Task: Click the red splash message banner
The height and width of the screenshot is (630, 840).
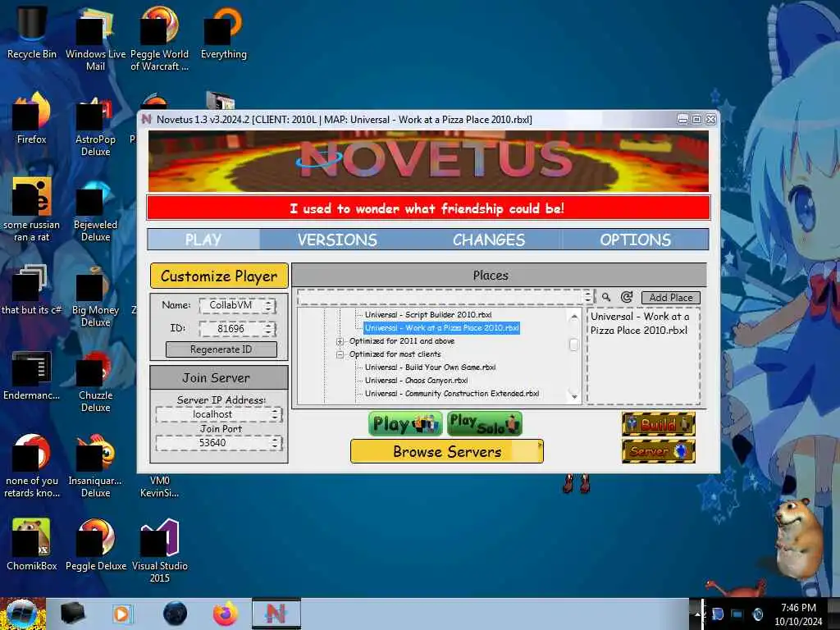Action: click(428, 208)
